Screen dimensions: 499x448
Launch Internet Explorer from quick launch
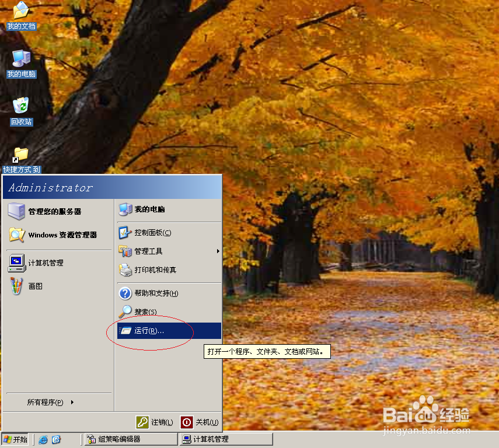[43, 440]
